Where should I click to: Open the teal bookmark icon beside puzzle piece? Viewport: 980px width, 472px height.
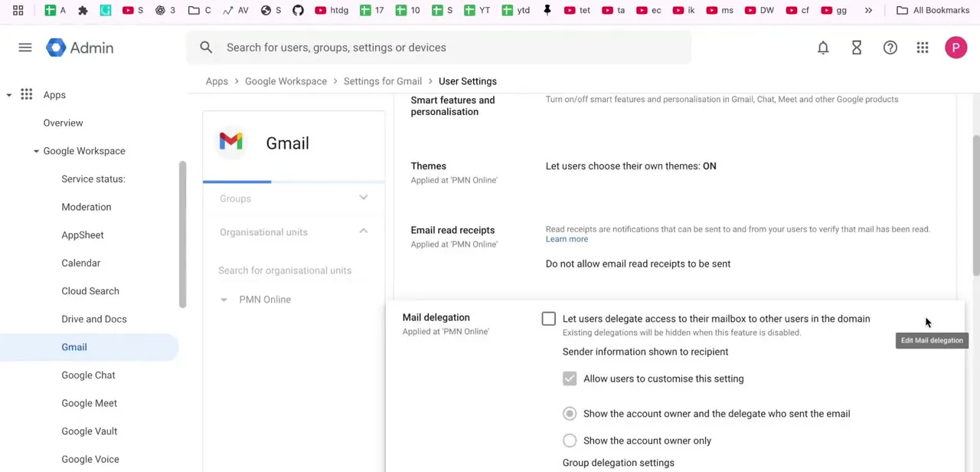tap(106, 11)
